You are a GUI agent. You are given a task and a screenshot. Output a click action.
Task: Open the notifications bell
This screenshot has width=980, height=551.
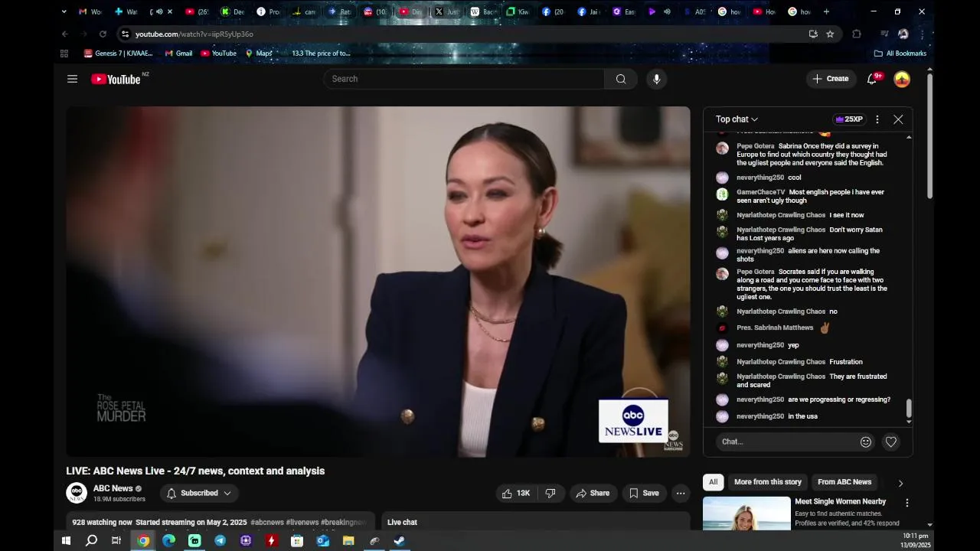point(871,79)
